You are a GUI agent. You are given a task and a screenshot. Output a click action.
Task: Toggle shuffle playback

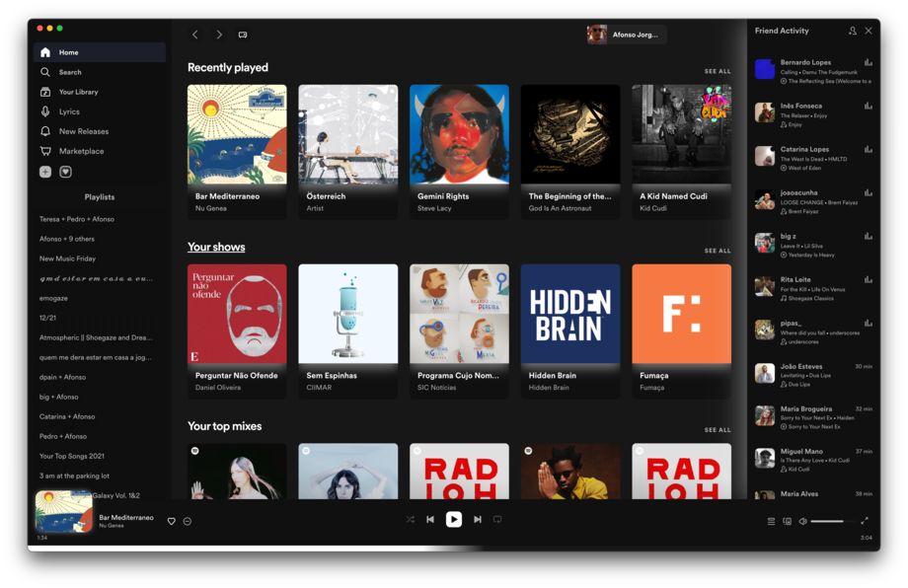411,520
